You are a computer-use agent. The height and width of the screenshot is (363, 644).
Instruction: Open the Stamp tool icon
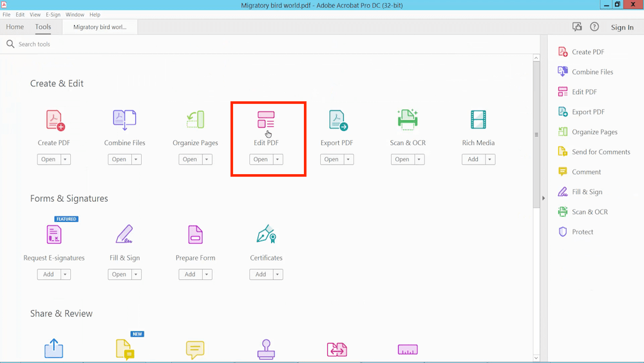coord(266,349)
